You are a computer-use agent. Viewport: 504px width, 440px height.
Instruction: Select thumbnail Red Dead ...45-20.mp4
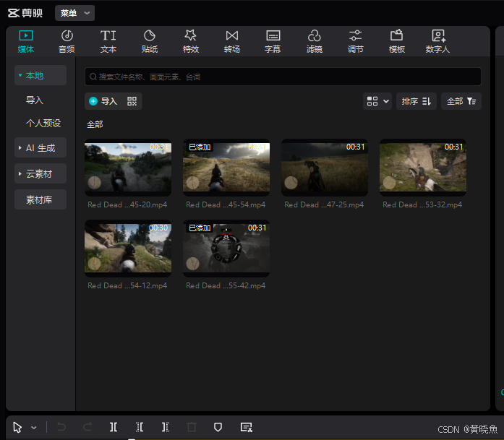(128, 168)
